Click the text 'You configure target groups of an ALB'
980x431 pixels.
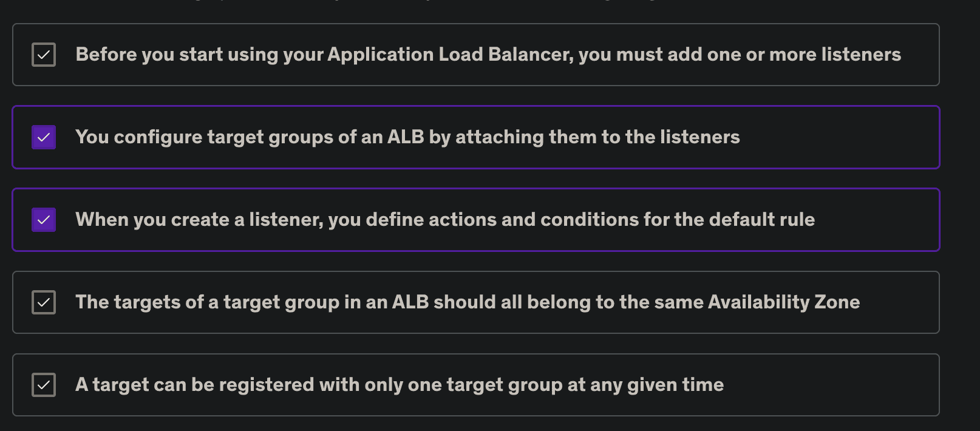pyautogui.click(x=249, y=137)
